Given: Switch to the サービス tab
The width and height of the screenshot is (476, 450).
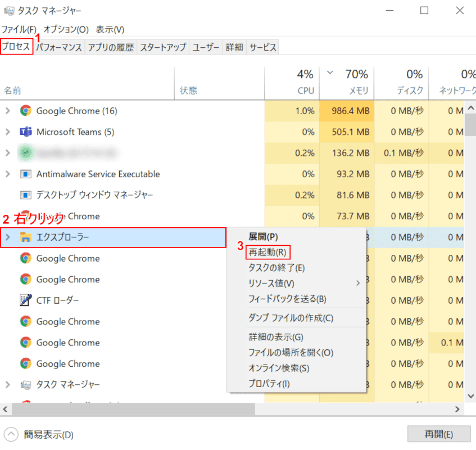Looking at the screenshot, I should [x=262, y=47].
